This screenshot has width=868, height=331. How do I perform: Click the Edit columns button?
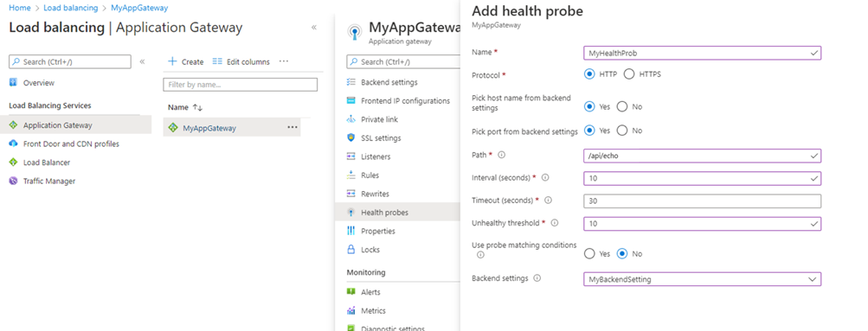click(x=241, y=61)
